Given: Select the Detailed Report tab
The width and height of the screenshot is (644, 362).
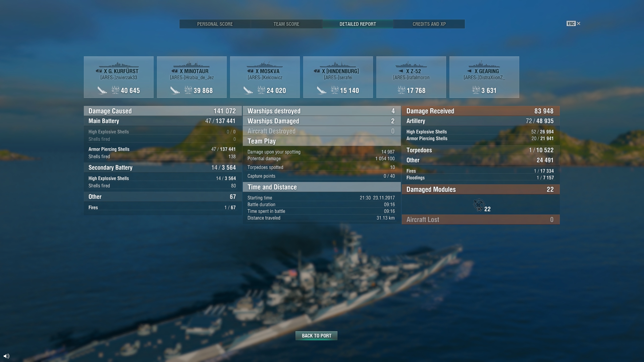Looking at the screenshot, I should 358,24.
